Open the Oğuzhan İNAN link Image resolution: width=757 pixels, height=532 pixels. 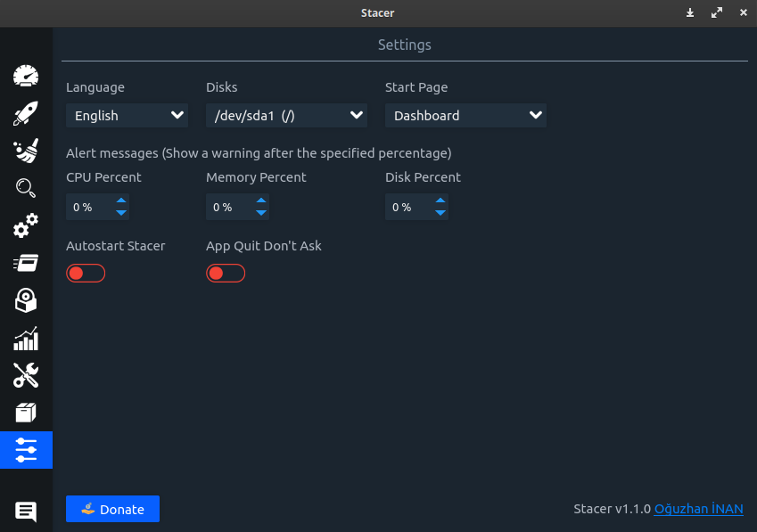[698, 509]
